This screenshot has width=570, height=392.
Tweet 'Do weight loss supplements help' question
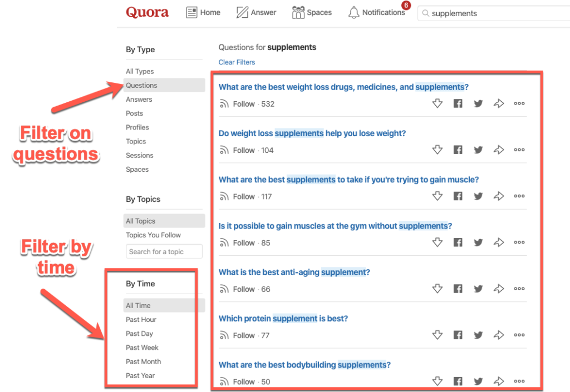click(x=478, y=150)
